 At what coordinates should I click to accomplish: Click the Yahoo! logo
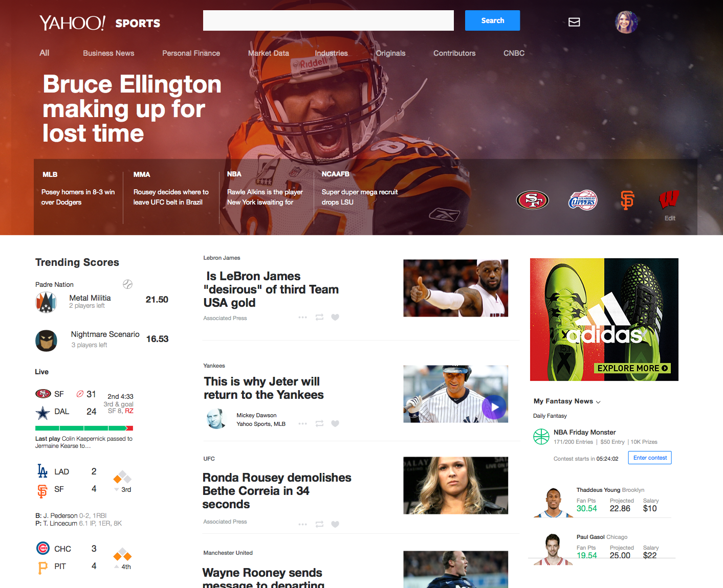coord(72,22)
